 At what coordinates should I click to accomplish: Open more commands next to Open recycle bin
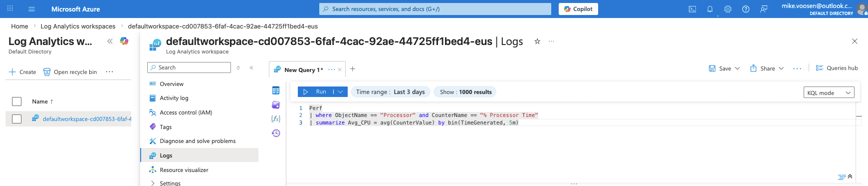point(109,72)
